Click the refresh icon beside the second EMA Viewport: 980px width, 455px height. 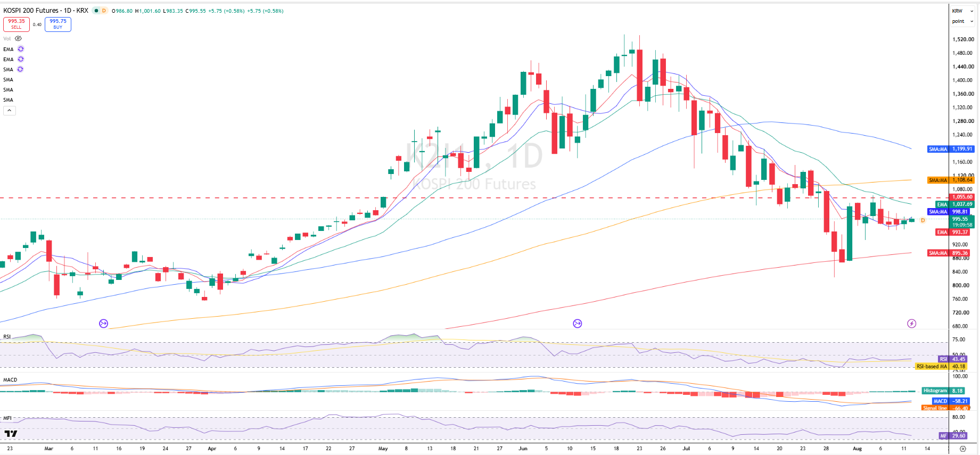21,59
